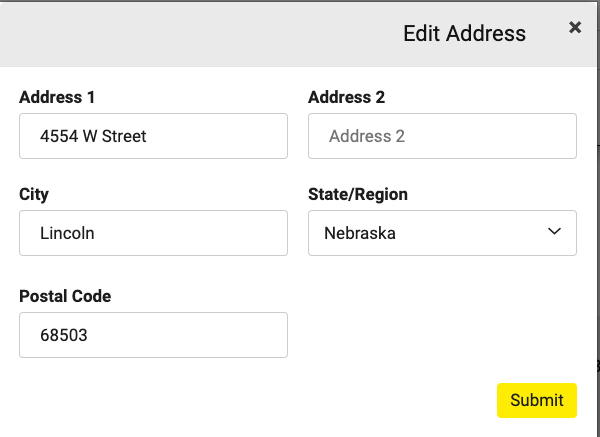Click the Address 2 placeholder text
Screen dimensions: 600x437
[367, 136]
